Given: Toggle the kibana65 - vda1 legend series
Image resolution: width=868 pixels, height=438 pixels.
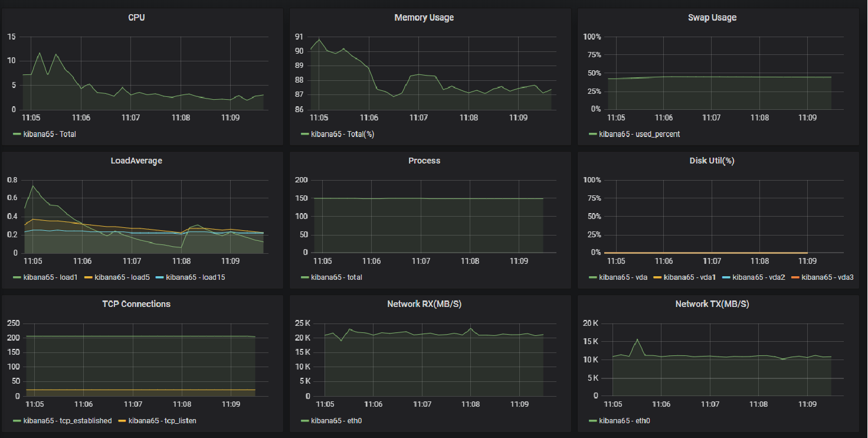Looking at the screenshot, I should [690, 277].
